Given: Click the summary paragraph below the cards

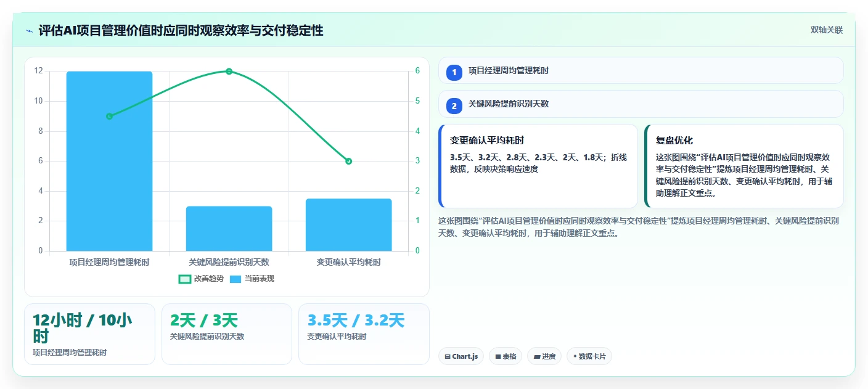Looking at the screenshot, I should click(x=639, y=227).
